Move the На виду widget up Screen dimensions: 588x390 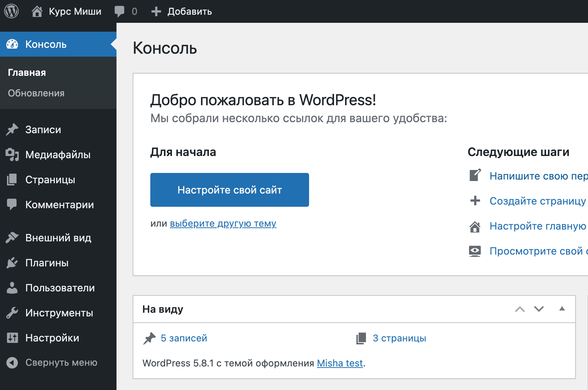tap(520, 309)
